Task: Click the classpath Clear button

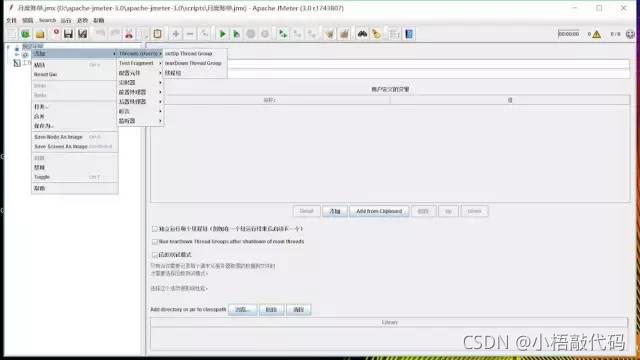Action: pyautogui.click(x=299, y=310)
